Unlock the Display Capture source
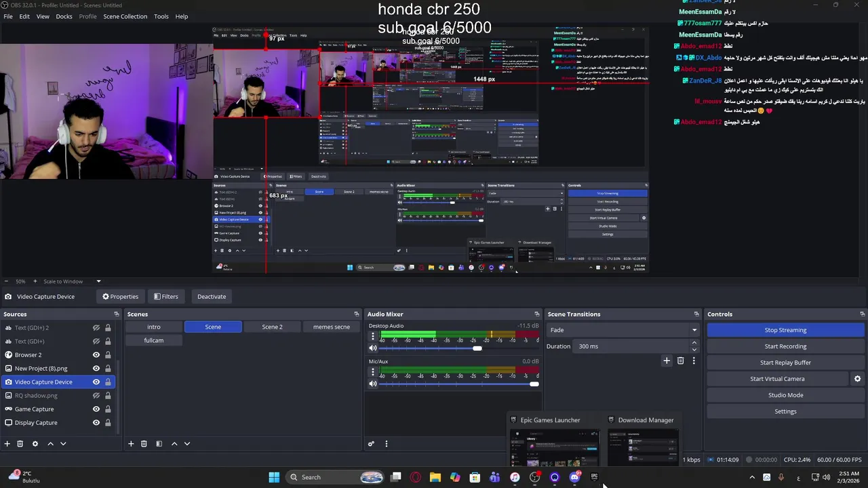868x488 pixels. [x=108, y=422]
